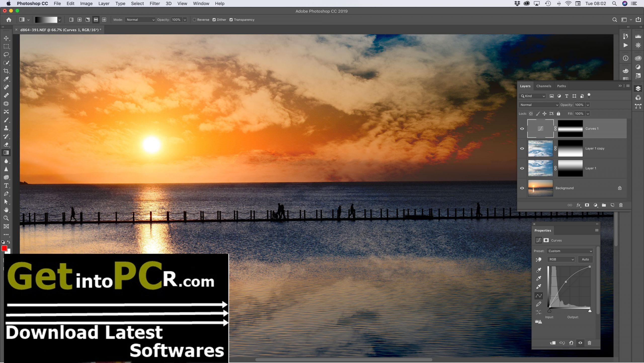Hide the Layer 1 copy

coord(522,148)
